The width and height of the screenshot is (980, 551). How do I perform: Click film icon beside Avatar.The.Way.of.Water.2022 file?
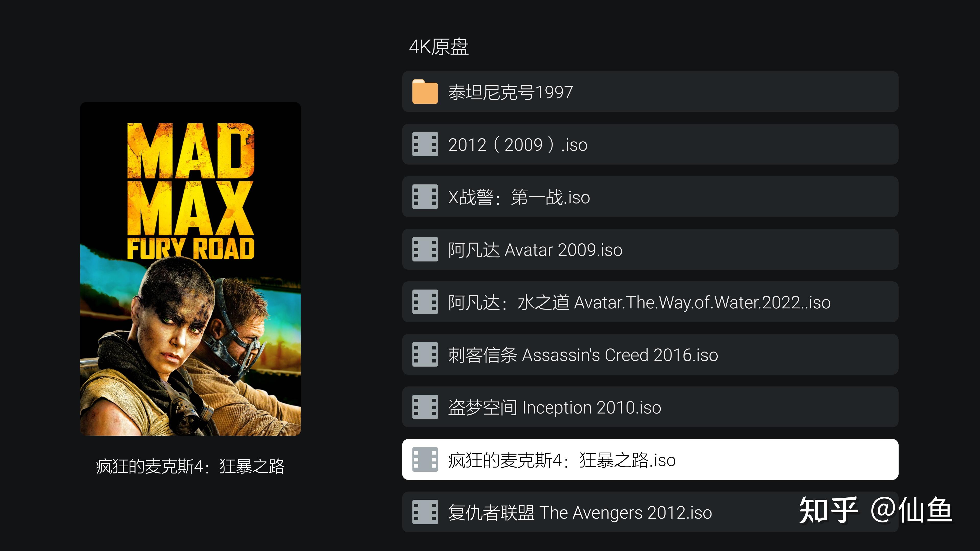(x=425, y=302)
